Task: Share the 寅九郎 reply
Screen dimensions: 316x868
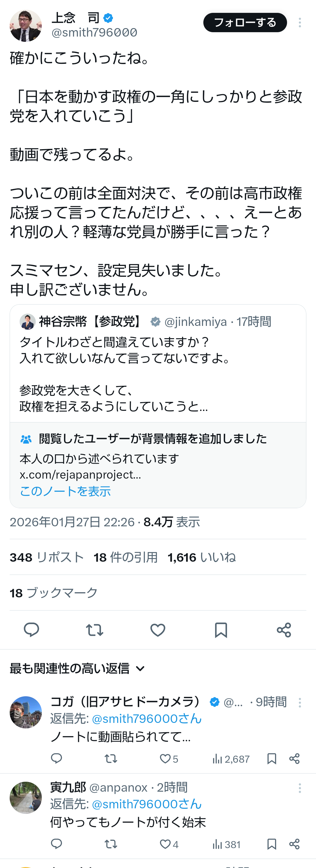Action: (294, 844)
